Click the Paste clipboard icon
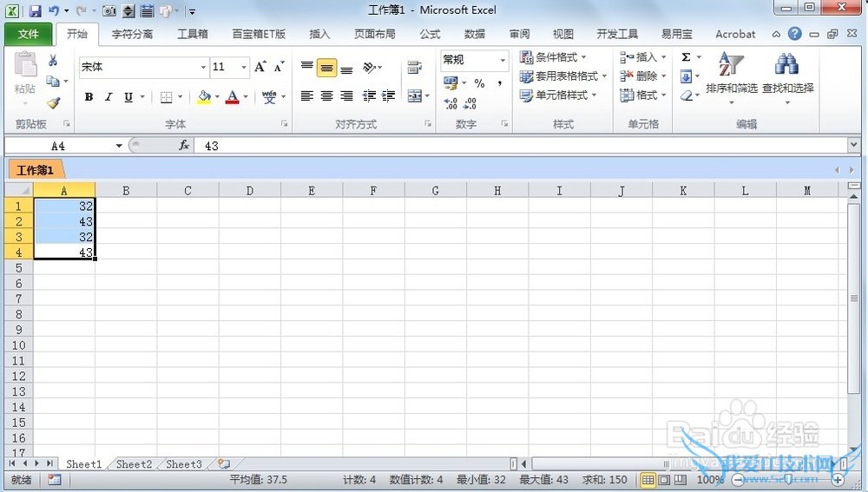The width and height of the screenshot is (868, 492). point(25,65)
